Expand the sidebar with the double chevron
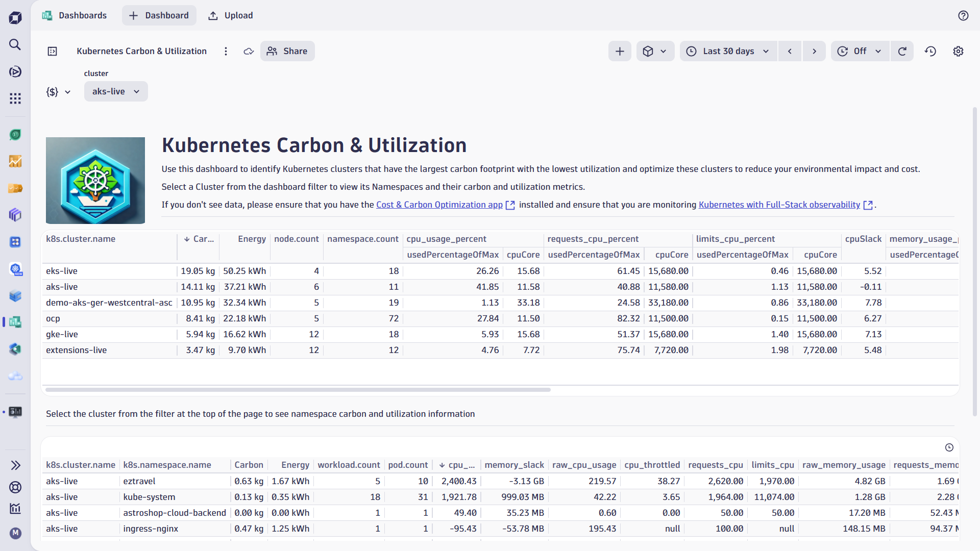Screen dimensions: 980x551 [x=15, y=465]
